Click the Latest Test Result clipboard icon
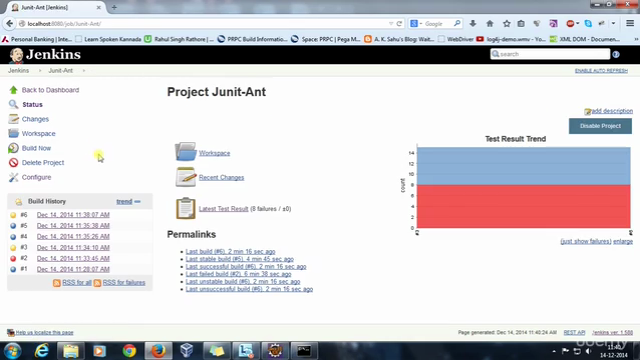This screenshot has width=640, height=360. click(186, 208)
